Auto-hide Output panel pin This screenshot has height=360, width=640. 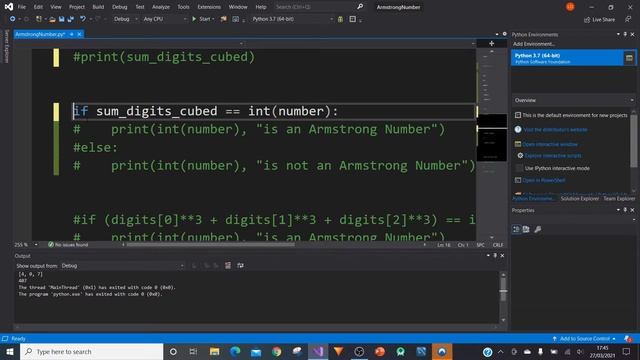495,256
